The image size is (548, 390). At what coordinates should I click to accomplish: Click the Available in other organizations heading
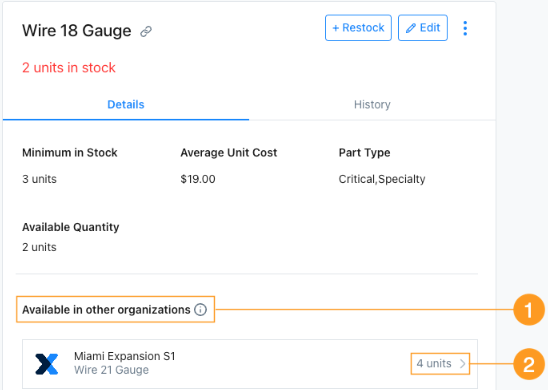(106, 310)
